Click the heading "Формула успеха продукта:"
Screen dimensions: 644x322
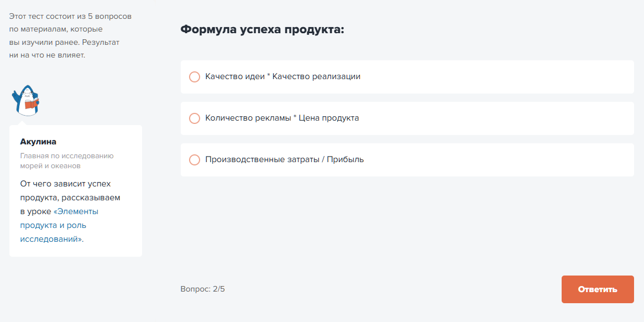click(x=262, y=30)
